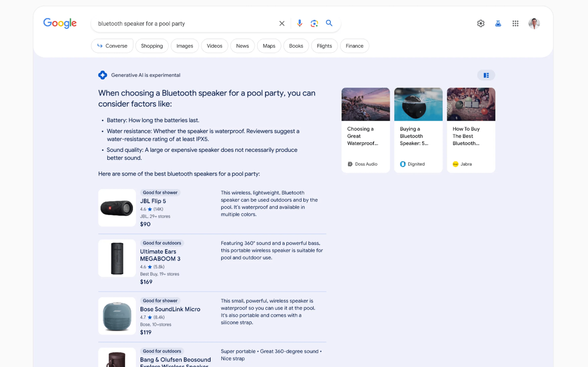Activate voice search with the microphone icon
This screenshot has width=588, height=367.
click(300, 23)
